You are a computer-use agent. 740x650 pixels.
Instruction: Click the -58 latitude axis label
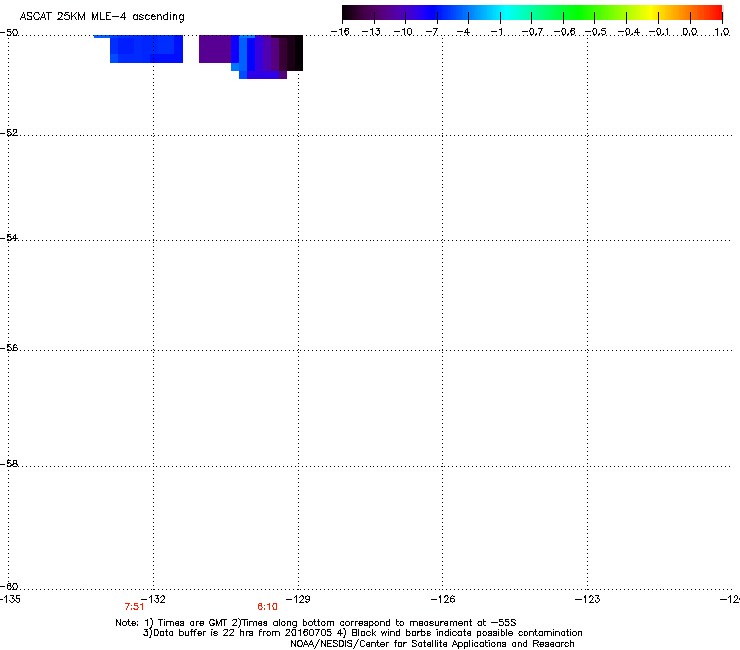click(x=9, y=464)
